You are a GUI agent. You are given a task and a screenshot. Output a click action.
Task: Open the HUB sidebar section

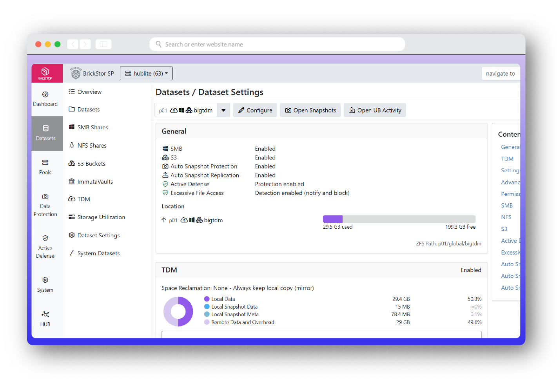[45, 319]
